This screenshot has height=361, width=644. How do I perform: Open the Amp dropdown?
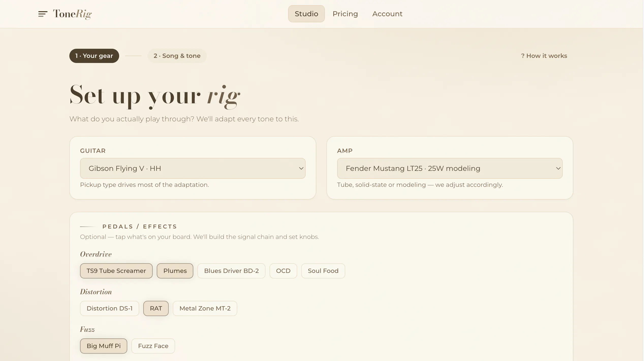pyautogui.click(x=449, y=168)
